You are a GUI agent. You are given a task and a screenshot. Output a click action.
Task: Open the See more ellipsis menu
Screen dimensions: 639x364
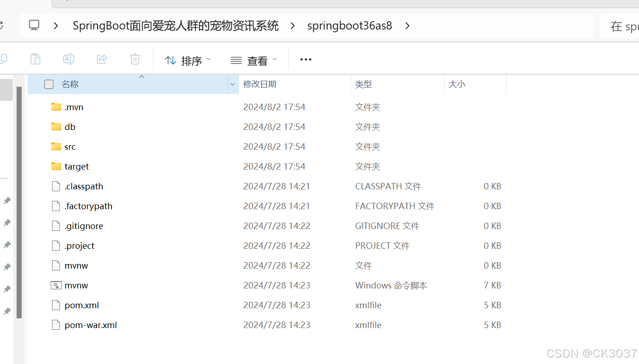305,59
